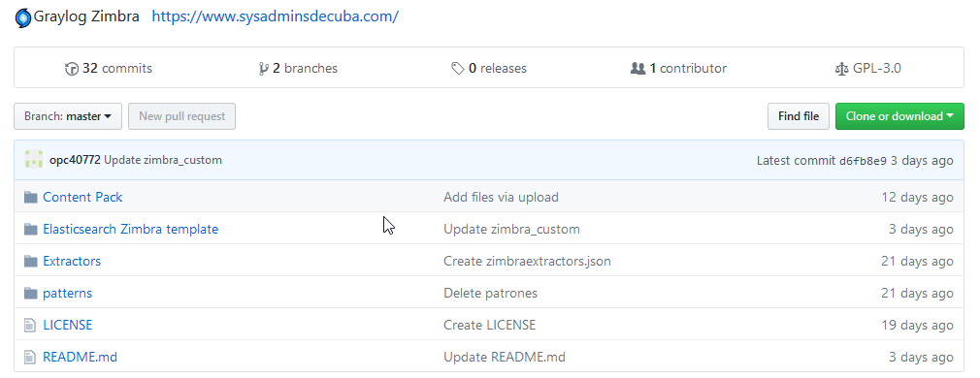Click the releases tag icon
The width and height of the screenshot is (980, 378).
tap(458, 69)
